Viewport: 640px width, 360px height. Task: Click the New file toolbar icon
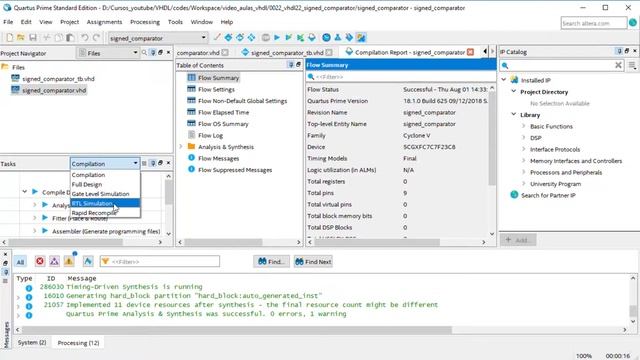pyautogui.click(x=9, y=38)
